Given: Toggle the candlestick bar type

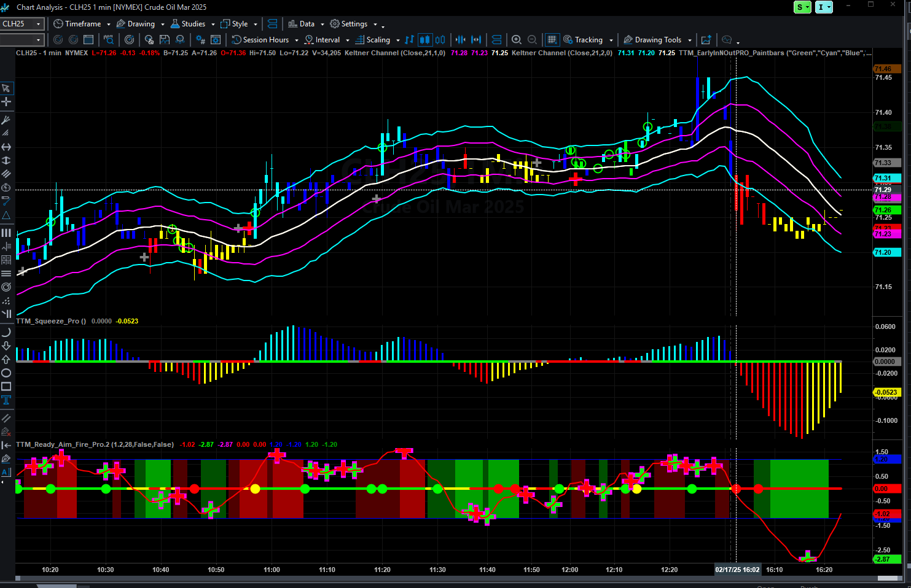Looking at the screenshot, I should [x=425, y=40].
